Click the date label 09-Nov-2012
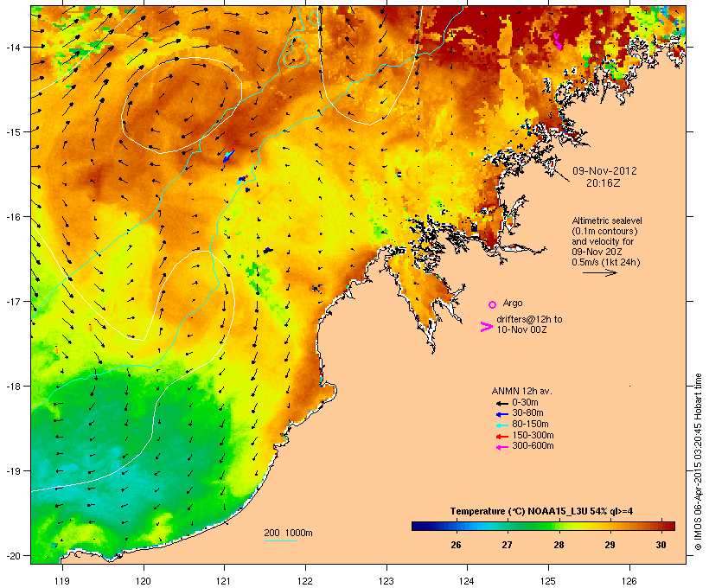The height and width of the screenshot is (588, 709). pyautogui.click(x=604, y=171)
